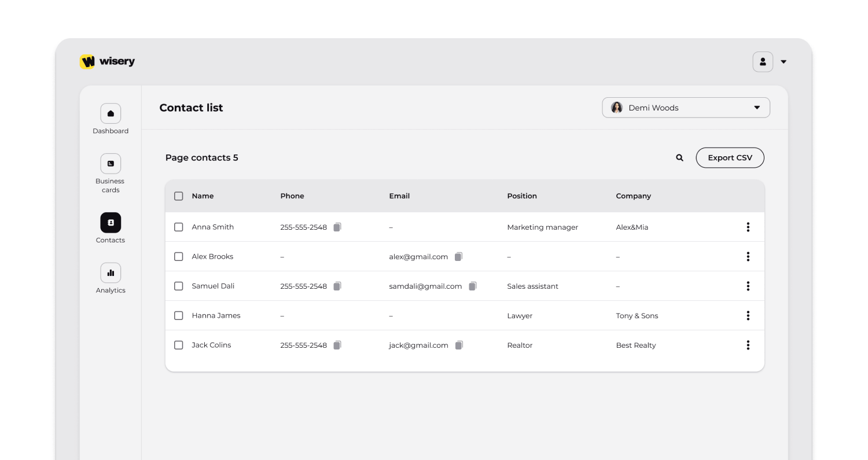Image resolution: width=868 pixels, height=460 pixels.
Task: Copy the samdali@gmail.com email address
Action: pos(473,286)
